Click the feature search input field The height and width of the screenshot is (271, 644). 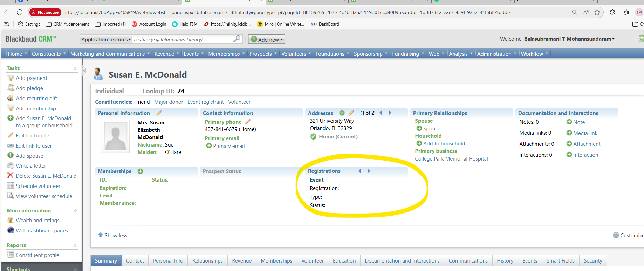[x=182, y=39]
